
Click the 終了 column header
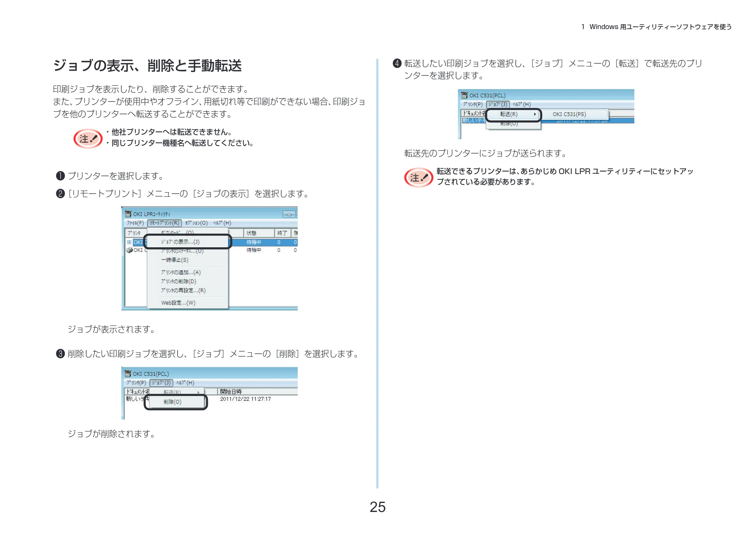pos(283,233)
